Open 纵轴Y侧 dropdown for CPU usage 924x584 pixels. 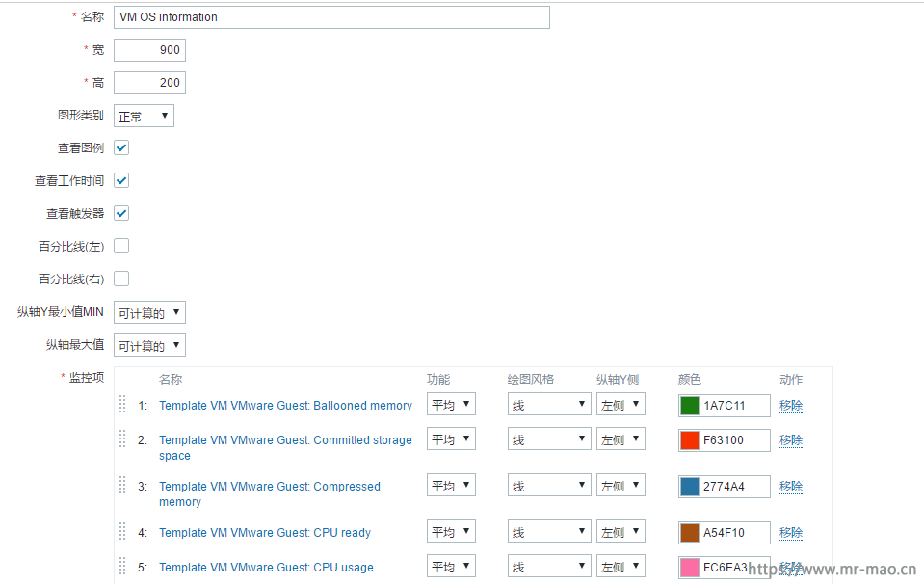tap(620, 567)
